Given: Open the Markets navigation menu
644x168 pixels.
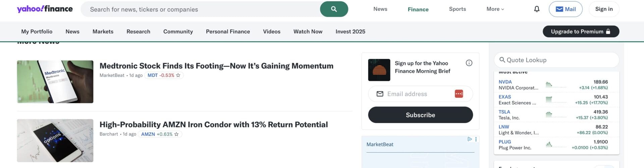Looking at the screenshot, I should (103, 32).
